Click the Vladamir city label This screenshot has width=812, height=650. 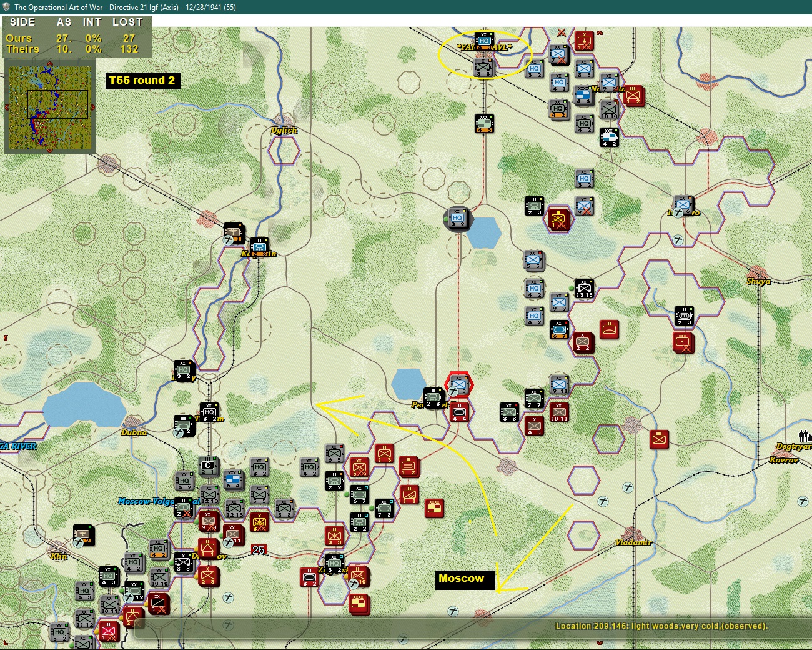633,542
